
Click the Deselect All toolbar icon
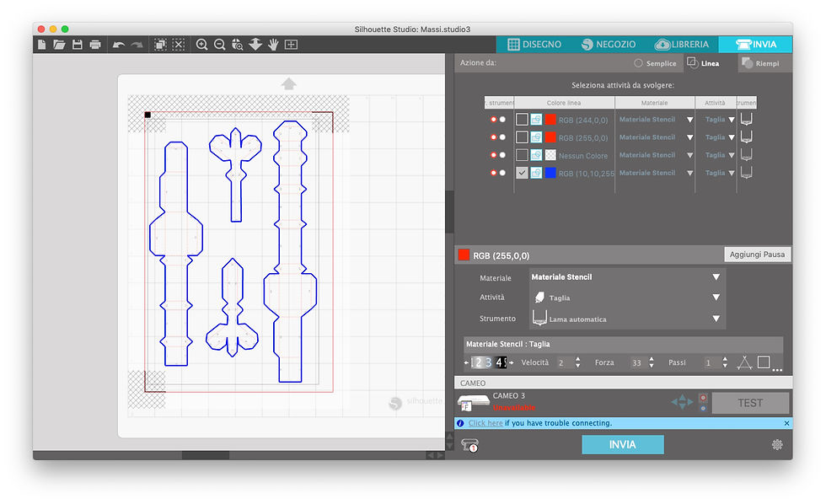(x=179, y=45)
